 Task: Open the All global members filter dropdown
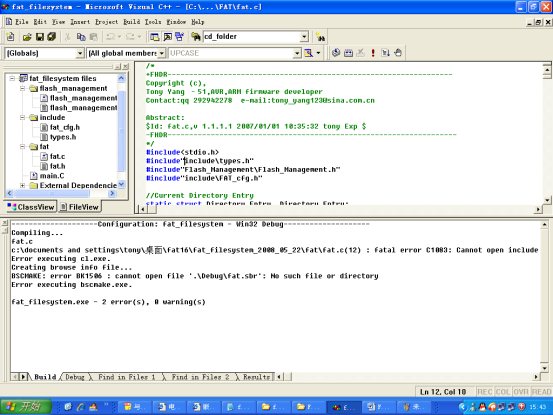tap(162, 53)
